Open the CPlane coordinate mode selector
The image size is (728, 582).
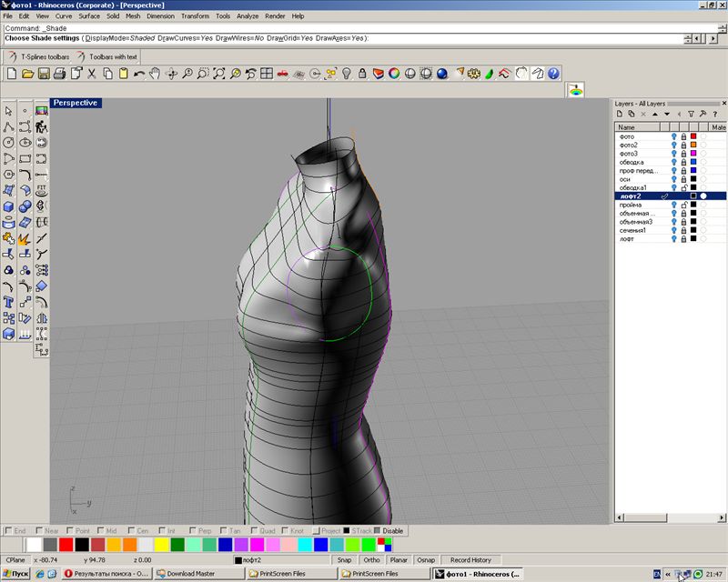(x=15, y=560)
